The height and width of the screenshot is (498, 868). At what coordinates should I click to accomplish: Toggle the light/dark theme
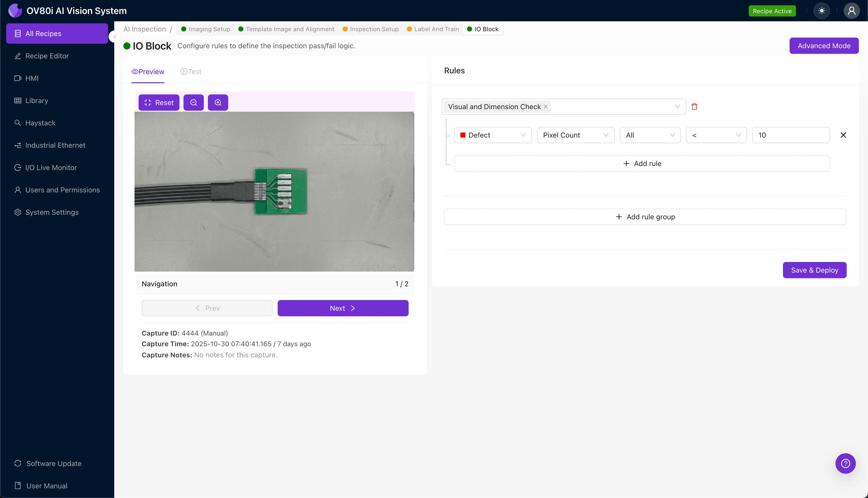pyautogui.click(x=822, y=11)
